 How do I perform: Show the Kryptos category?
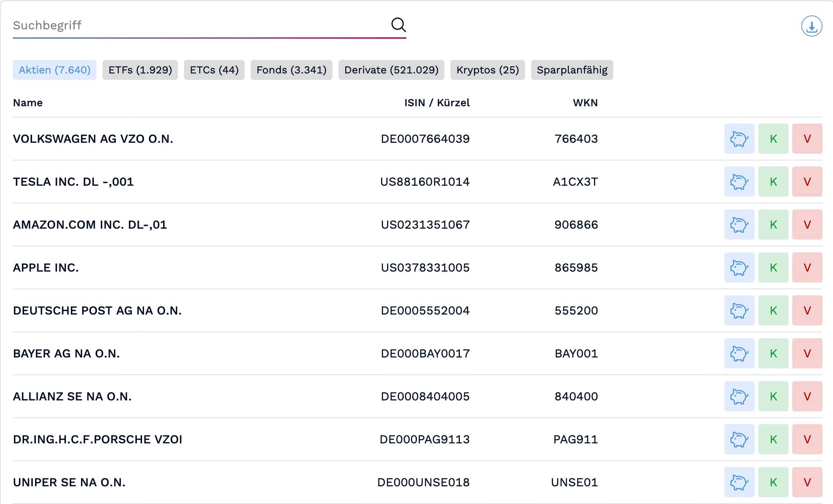[487, 70]
